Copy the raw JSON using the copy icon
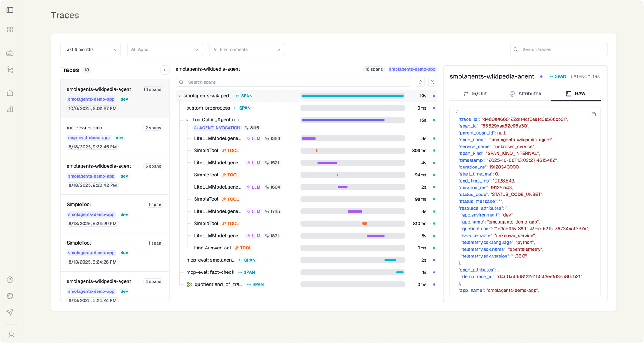 point(593,114)
